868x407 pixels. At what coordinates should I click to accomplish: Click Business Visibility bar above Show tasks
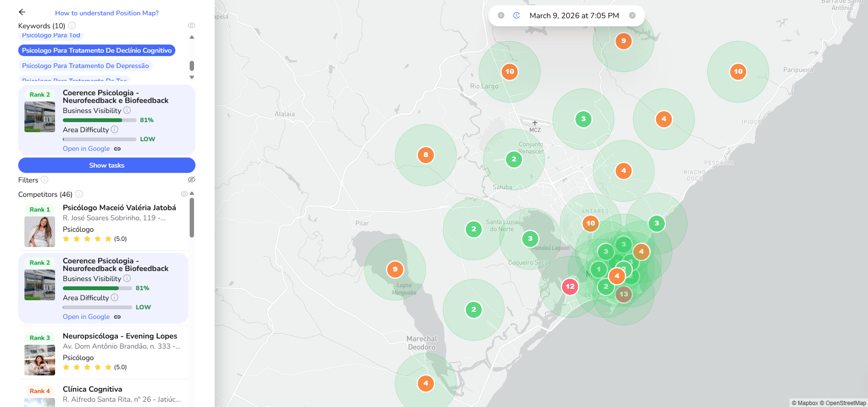coord(100,120)
